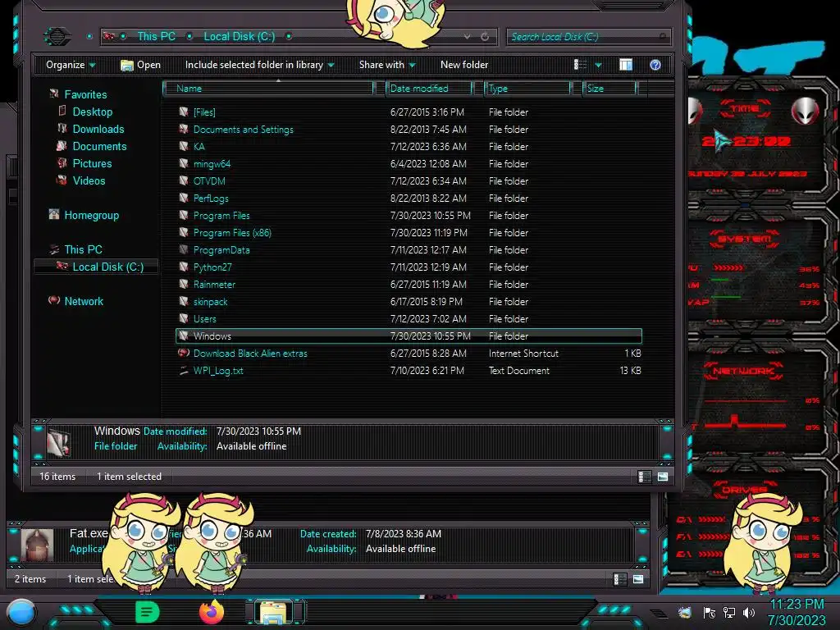Select the Rainmeter folder
The image size is (840, 630).
(214, 284)
